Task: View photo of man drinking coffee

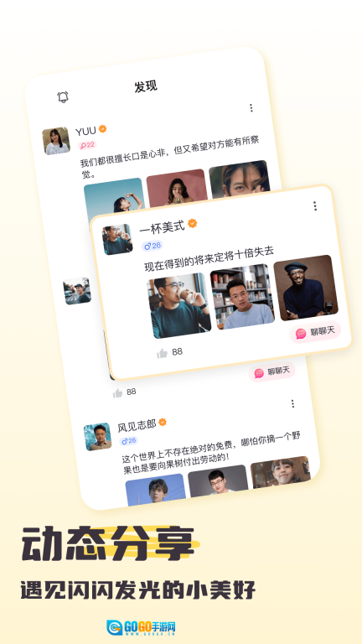Action: coord(179,305)
